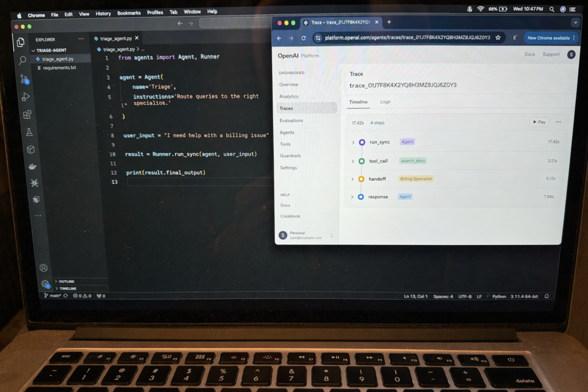Screen dimensions: 588x392
Task: Bookmark this page with star icon
Action: pos(498,37)
